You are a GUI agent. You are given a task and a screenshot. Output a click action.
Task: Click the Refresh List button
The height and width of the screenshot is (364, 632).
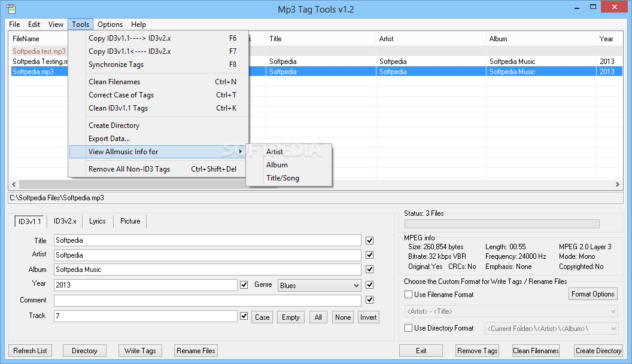click(x=31, y=351)
